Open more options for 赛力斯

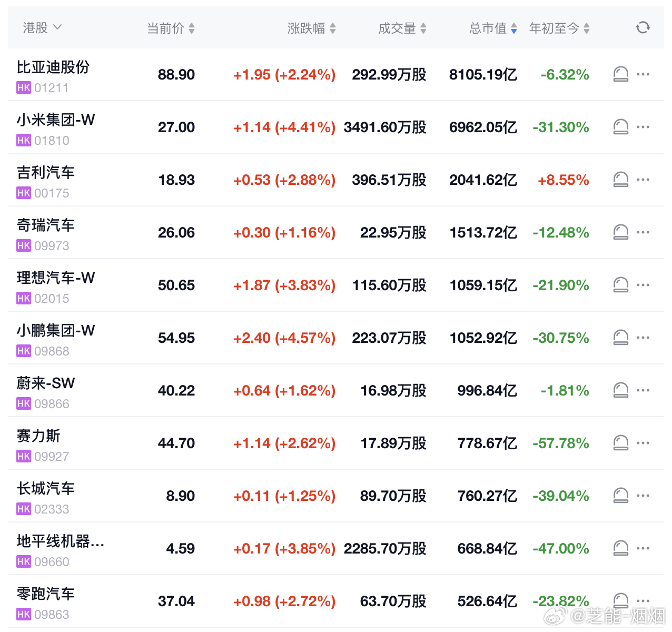tap(643, 443)
